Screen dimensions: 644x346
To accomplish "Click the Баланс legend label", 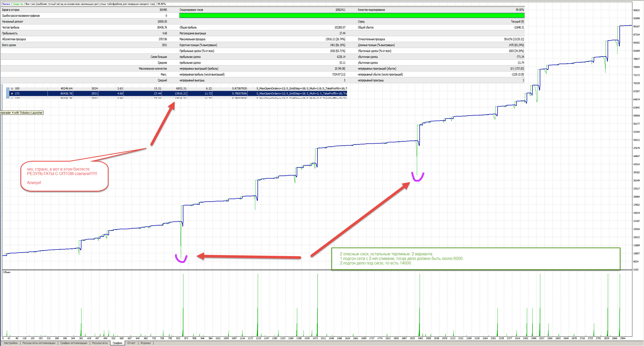I will 6,4.
